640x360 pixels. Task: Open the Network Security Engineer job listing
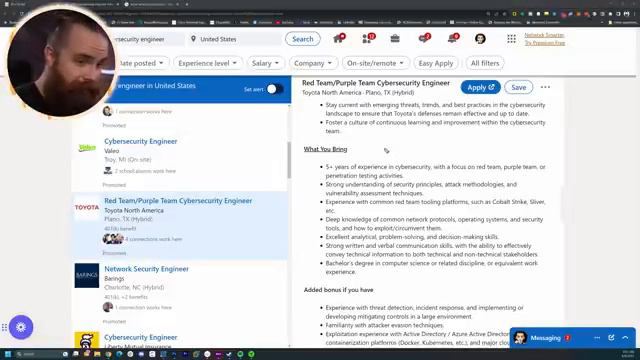click(146, 269)
